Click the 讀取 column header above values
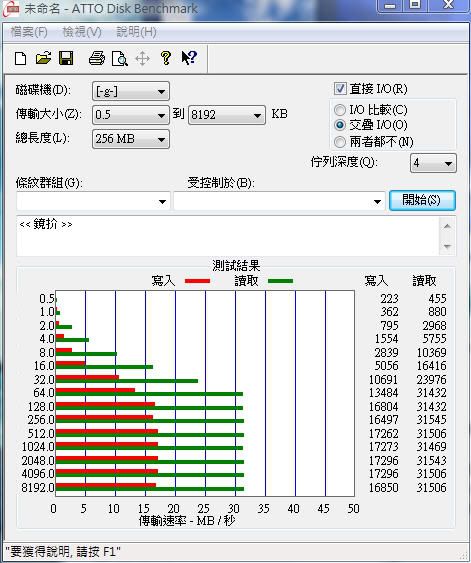Image resolution: width=471 pixels, height=563 pixels. pos(424,280)
